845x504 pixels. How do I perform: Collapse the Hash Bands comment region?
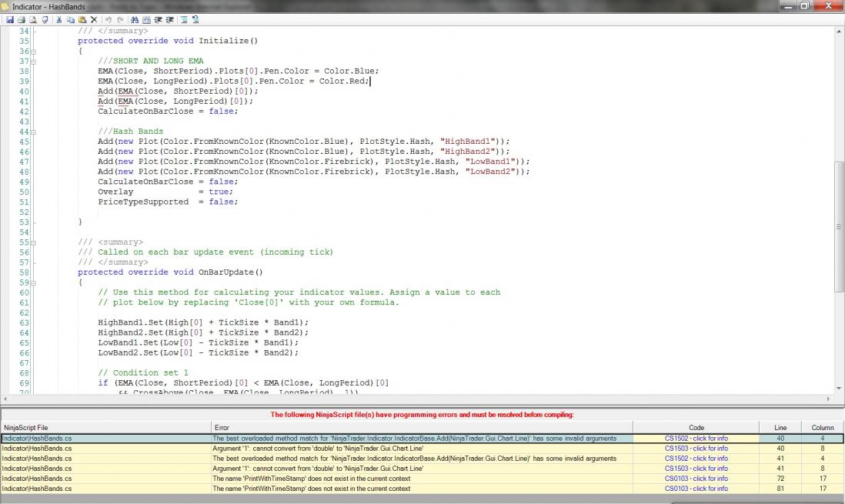pos(33,132)
